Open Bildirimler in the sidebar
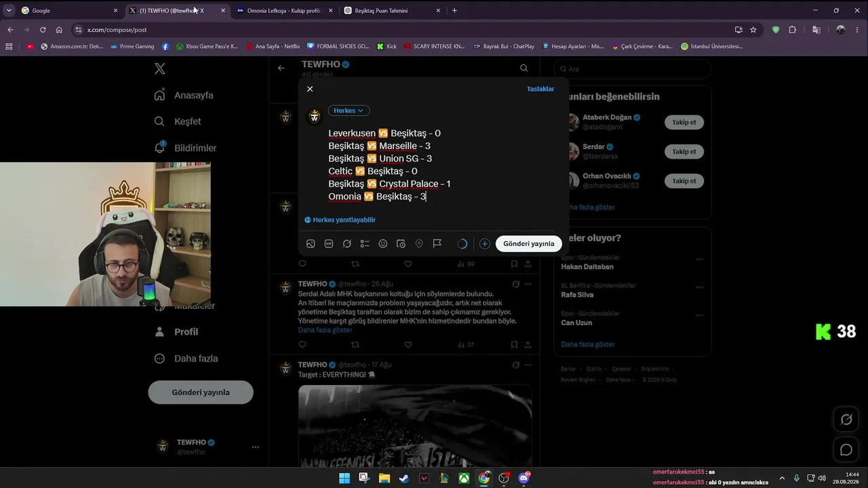 pyautogui.click(x=186, y=148)
